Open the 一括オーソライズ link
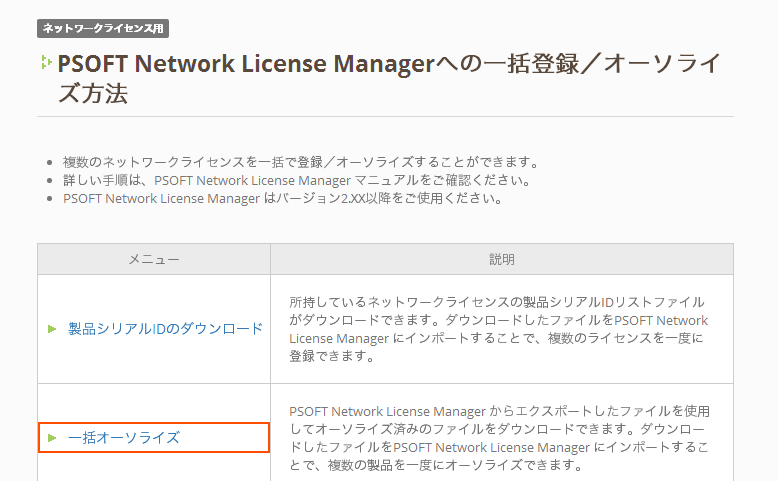The image size is (778, 481). [x=124, y=438]
